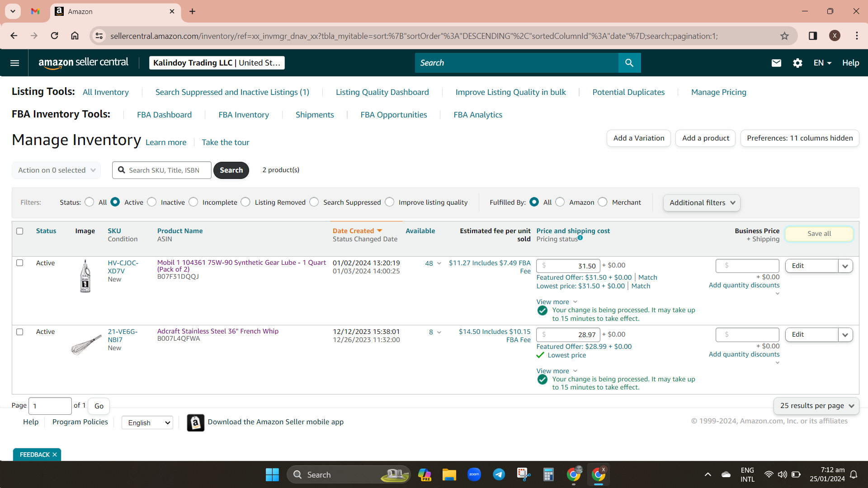Open the Chrome side panel icon

pos(813,36)
